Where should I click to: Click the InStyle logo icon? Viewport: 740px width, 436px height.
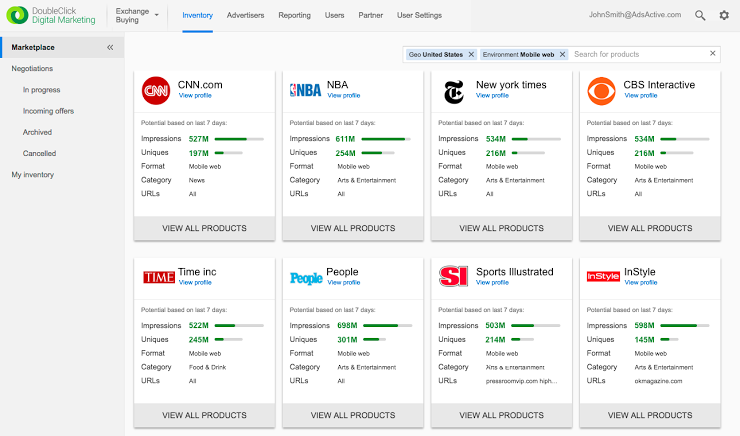point(603,277)
